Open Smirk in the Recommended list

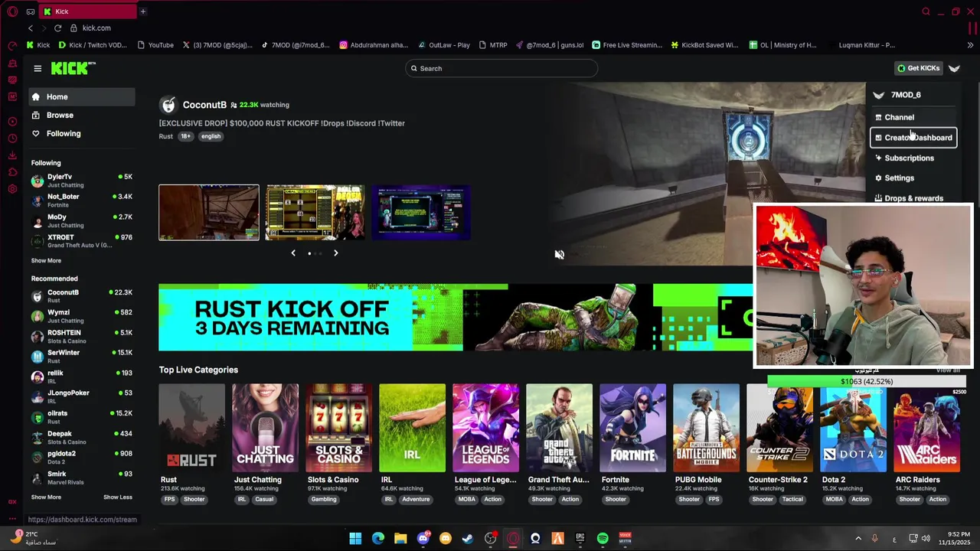tap(82, 478)
